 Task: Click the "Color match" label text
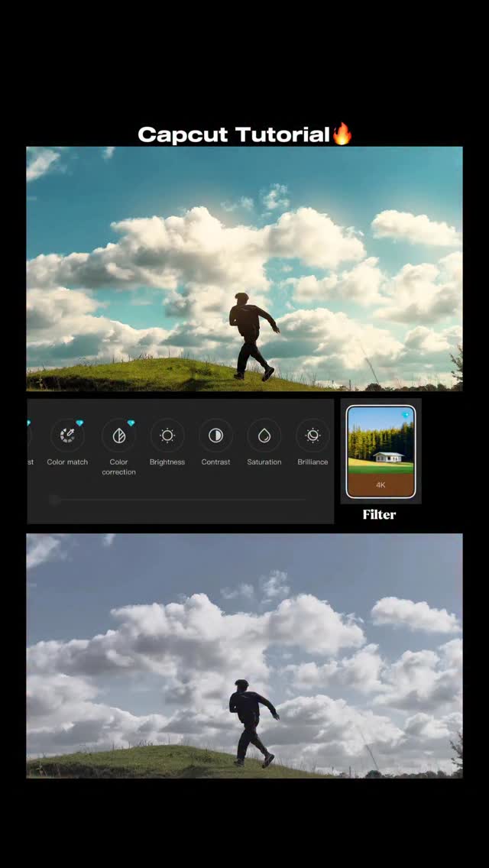pyautogui.click(x=67, y=462)
